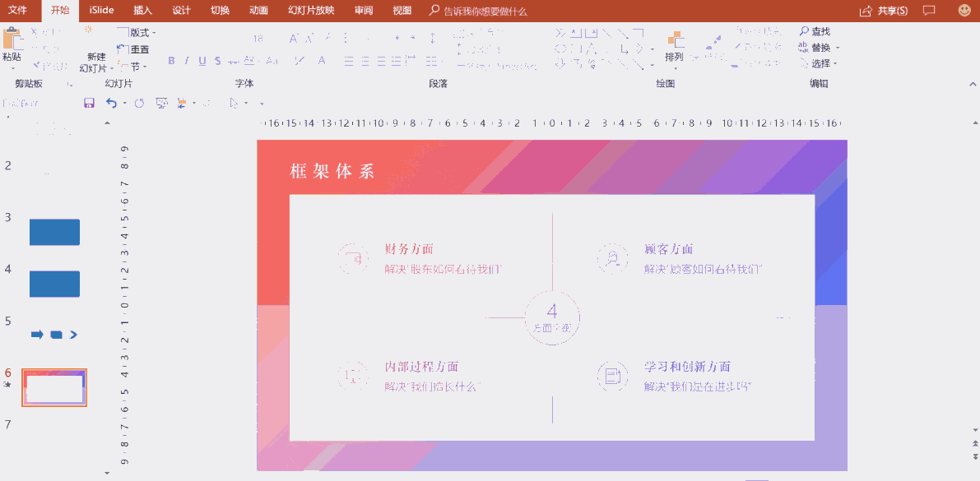Switch to the Insert (插入) tab
Viewport: 980px width, 481px height.
tap(142, 11)
